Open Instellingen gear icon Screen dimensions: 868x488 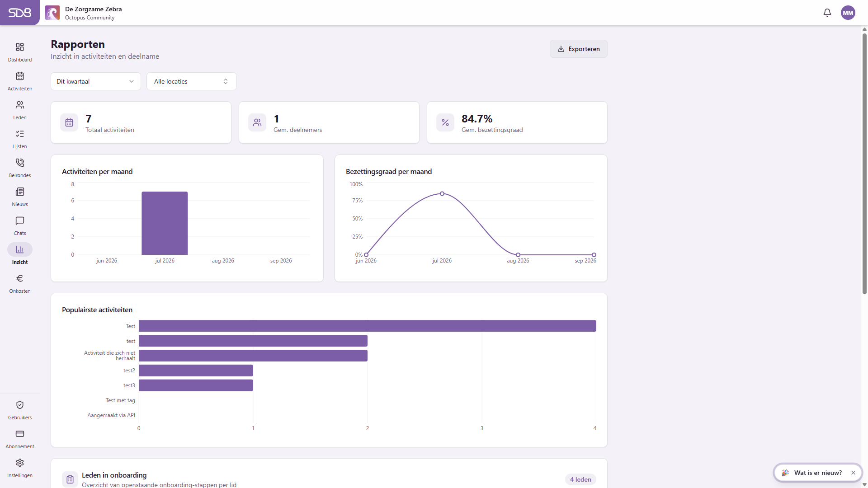[x=20, y=463]
